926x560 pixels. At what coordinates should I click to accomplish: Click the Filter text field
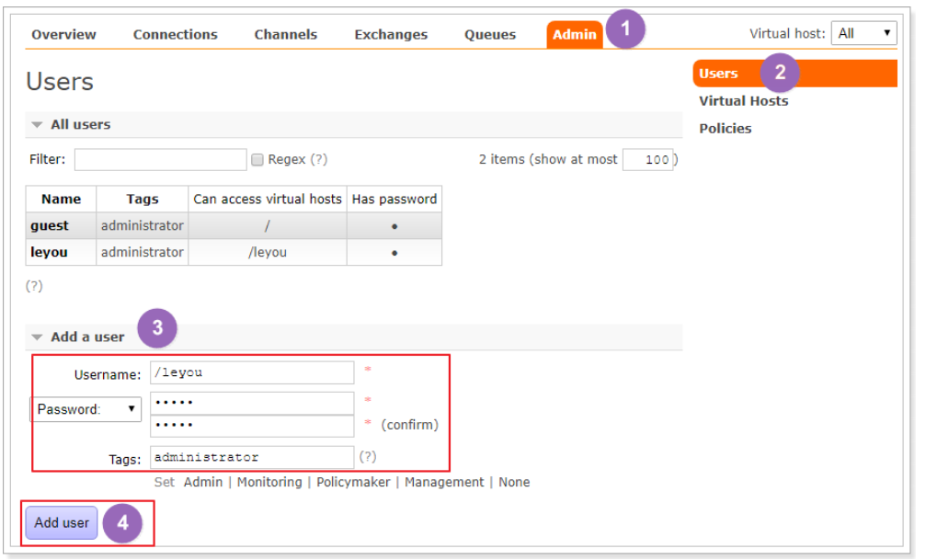coord(160,160)
